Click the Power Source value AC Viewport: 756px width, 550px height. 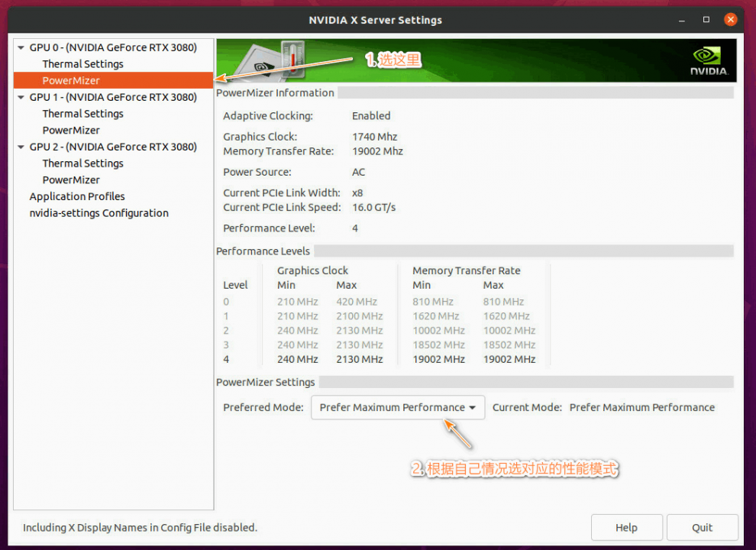point(359,172)
